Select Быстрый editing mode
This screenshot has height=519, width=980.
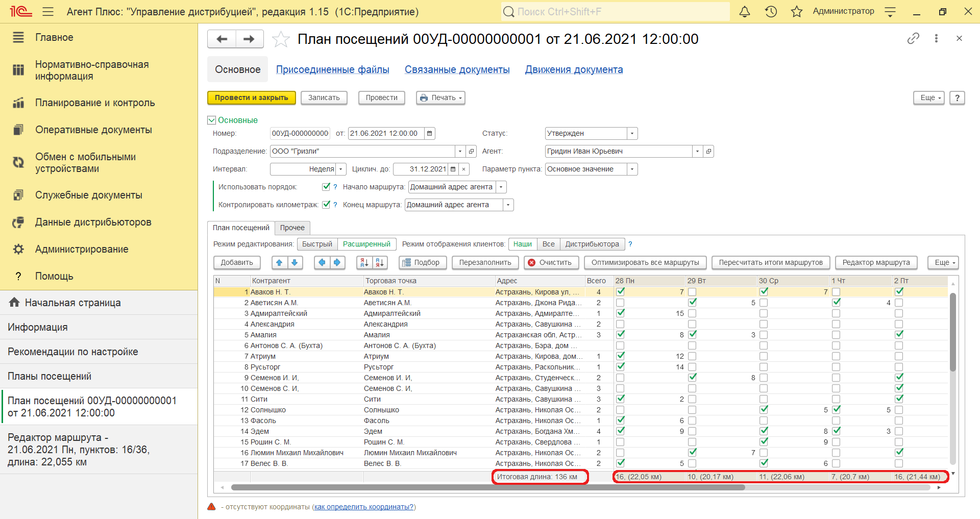coord(317,244)
